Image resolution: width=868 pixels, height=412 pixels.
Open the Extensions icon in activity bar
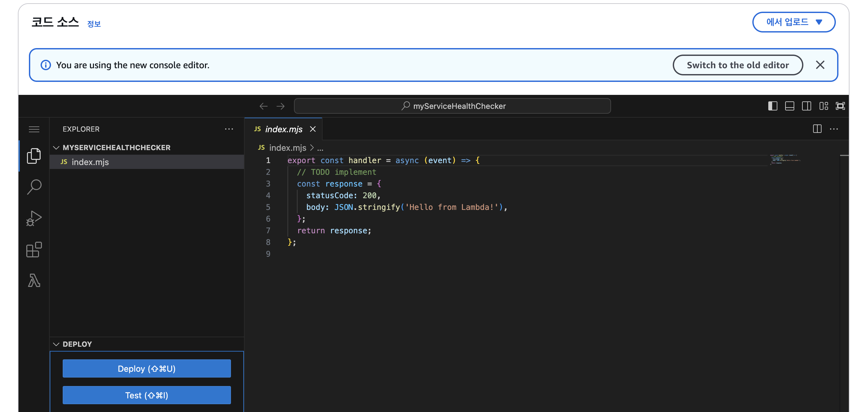(34, 250)
